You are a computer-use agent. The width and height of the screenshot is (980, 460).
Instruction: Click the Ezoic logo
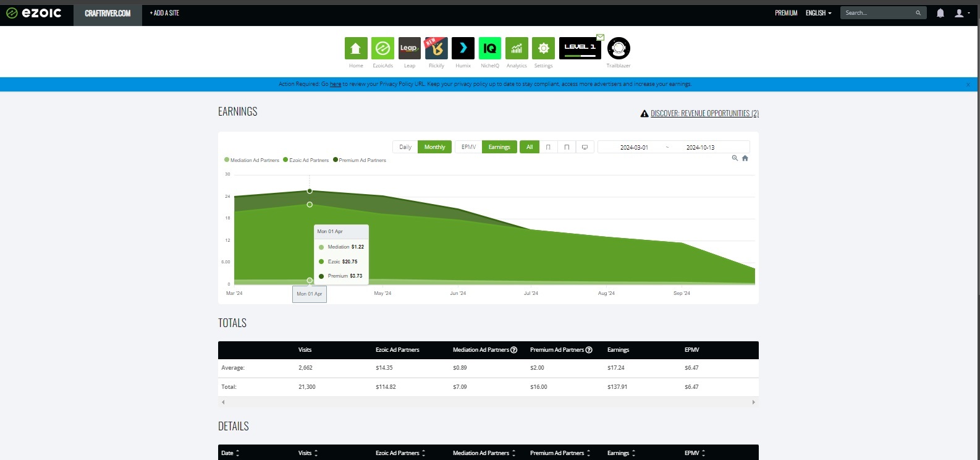34,13
